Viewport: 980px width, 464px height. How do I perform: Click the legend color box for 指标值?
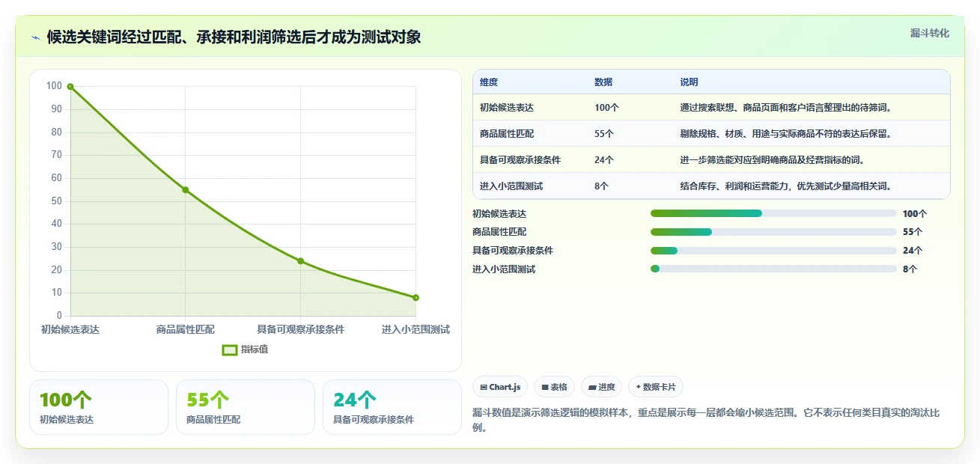[x=230, y=349]
